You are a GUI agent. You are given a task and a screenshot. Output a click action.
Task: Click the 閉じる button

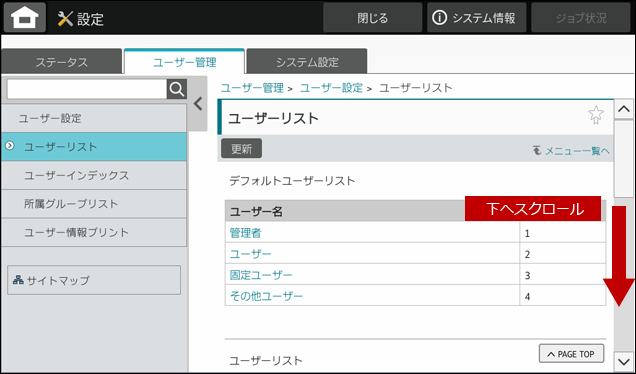point(372,17)
